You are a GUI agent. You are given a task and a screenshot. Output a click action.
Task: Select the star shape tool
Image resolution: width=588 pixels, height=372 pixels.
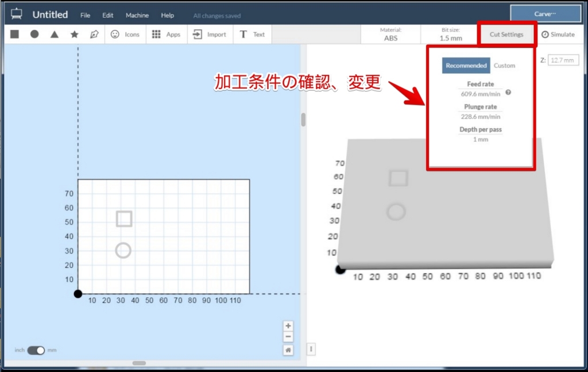(74, 34)
